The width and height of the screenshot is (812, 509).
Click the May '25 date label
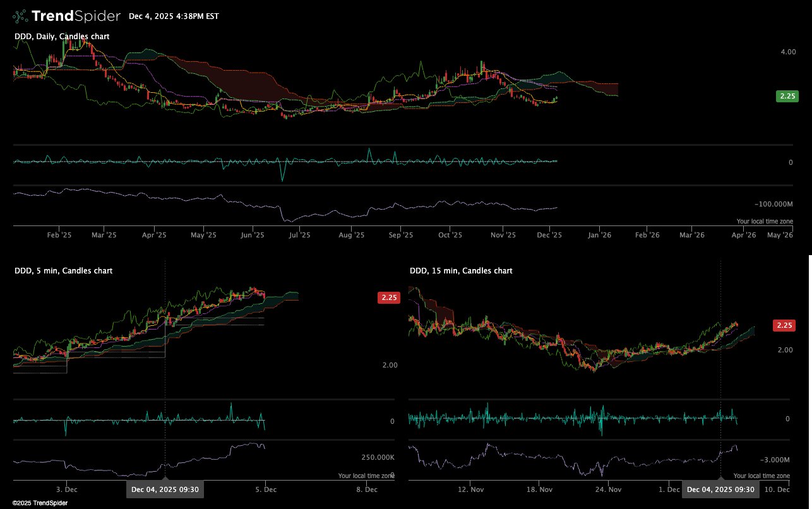(203, 235)
